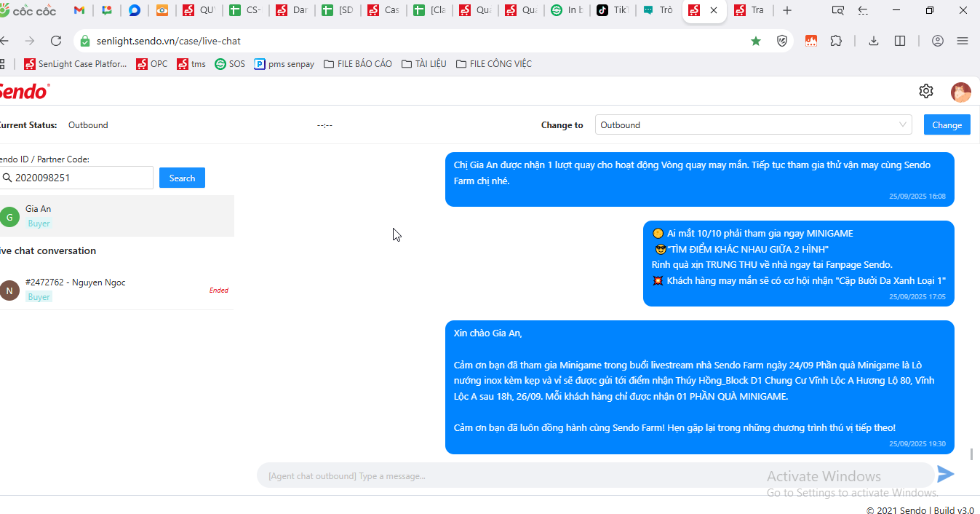Viewport: 980px width, 514px height.
Task: Open the browser profile icon
Action: coord(938,41)
